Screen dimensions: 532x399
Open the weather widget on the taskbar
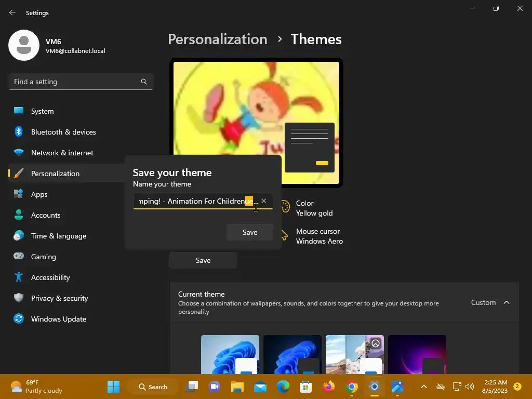[36, 387]
